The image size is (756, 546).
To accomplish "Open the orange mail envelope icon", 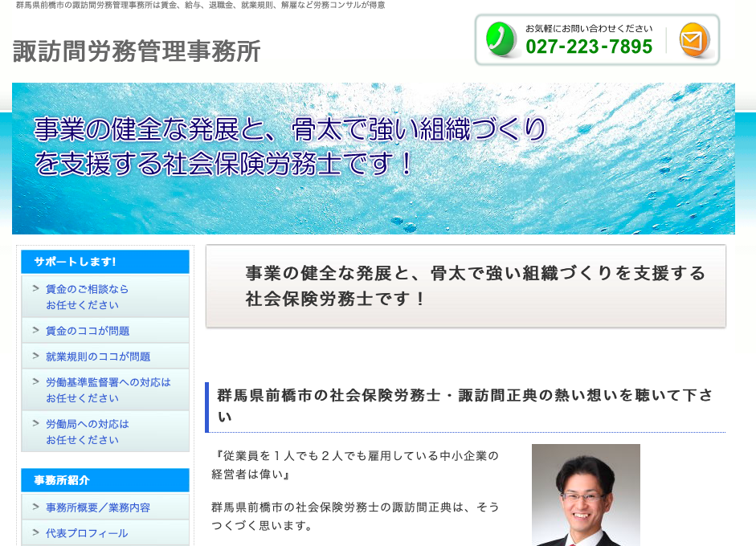I will tap(693, 40).
